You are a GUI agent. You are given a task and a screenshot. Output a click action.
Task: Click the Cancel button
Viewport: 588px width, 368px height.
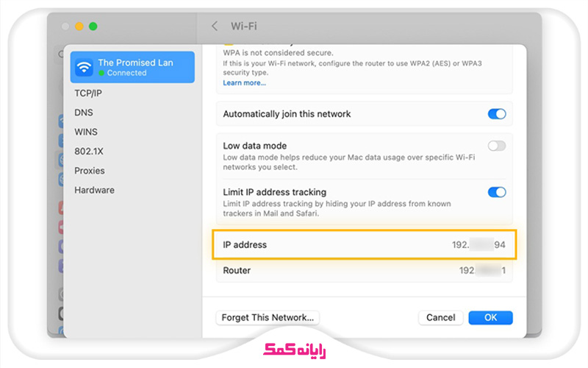click(x=440, y=317)
